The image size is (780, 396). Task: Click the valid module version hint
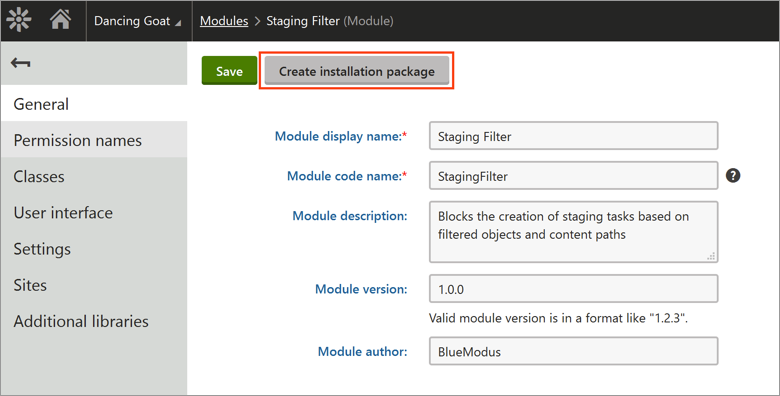coord(558,318)
